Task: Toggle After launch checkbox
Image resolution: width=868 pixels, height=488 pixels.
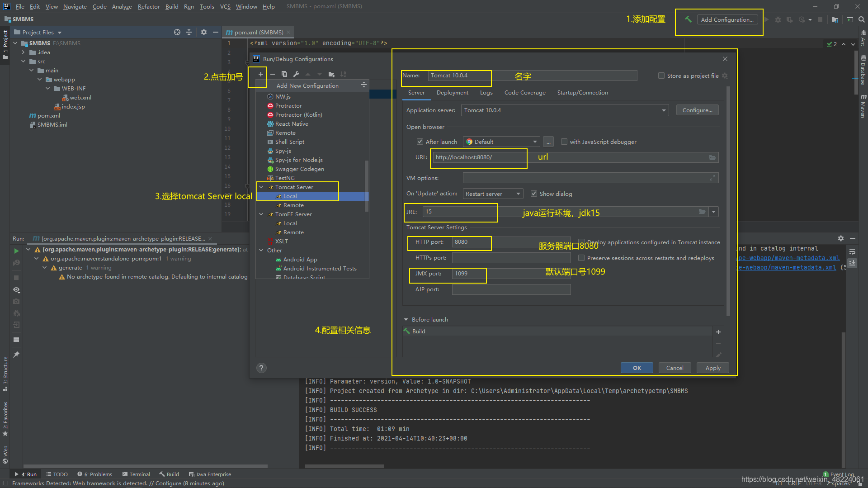Action: [x=420, y=142]
